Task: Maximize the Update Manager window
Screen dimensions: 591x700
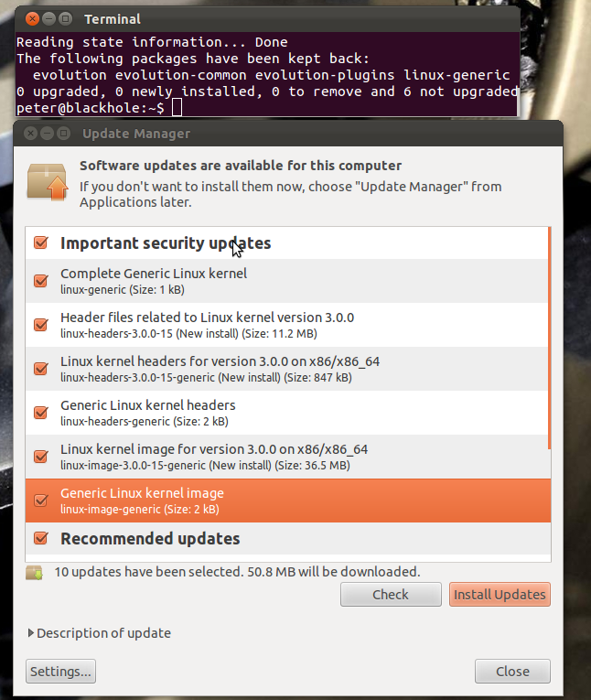Action: [63, 134]
